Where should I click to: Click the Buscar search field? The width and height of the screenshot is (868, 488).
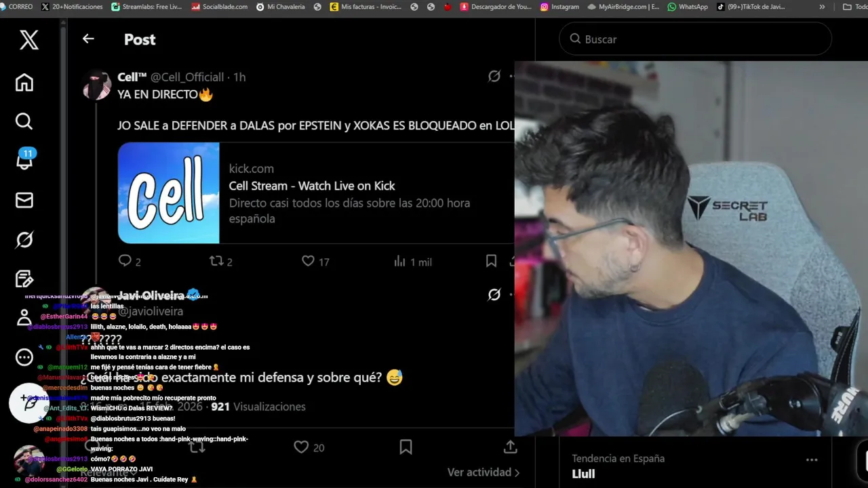695,39
